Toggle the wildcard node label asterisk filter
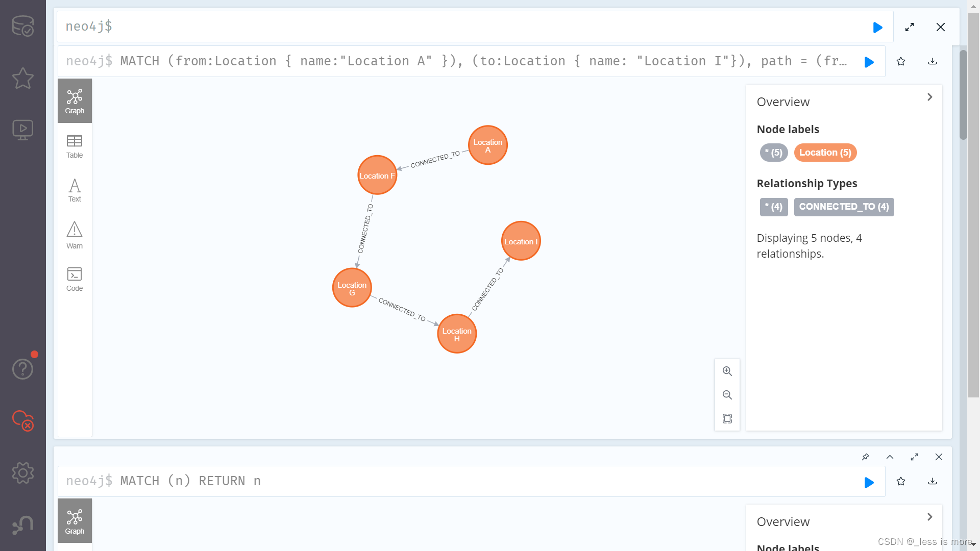The height and width of the screenshot is (551, 980). coord(773,152)
